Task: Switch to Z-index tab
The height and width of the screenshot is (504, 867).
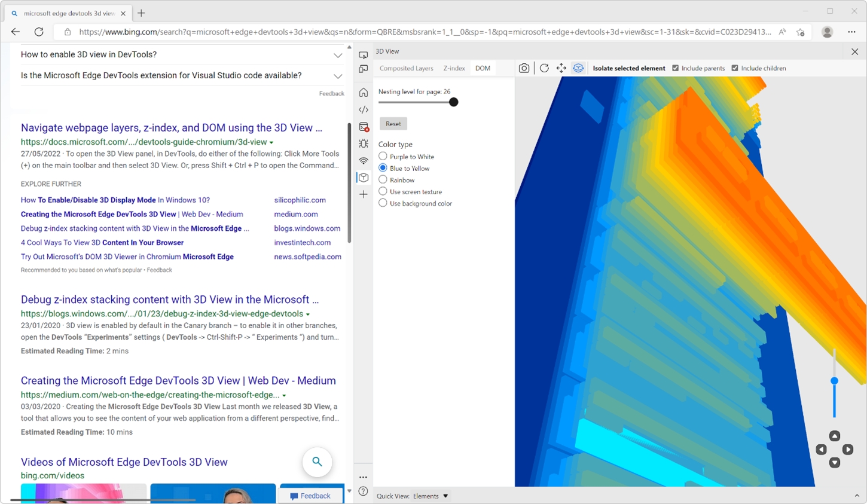Action: 454,68
